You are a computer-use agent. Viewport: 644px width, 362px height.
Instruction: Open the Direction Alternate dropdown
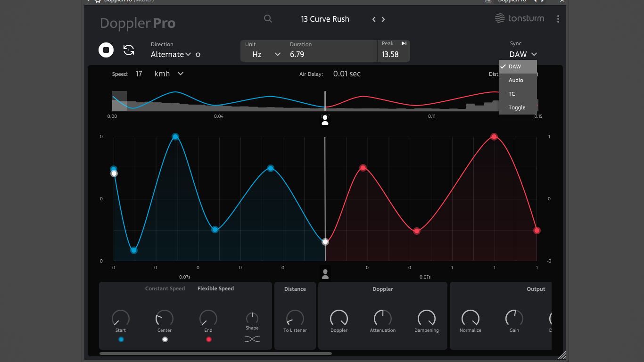click(171, 54)
